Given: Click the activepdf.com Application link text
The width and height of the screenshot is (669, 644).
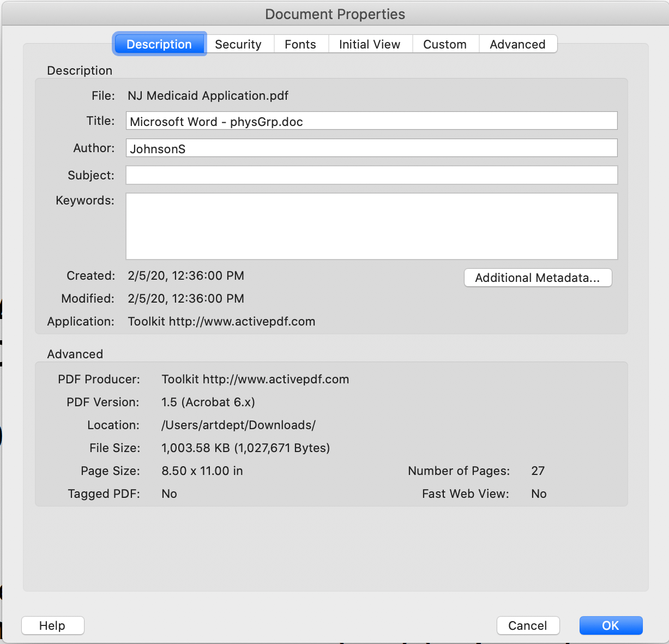Looking at the screenshot, I should pos(221,321).
